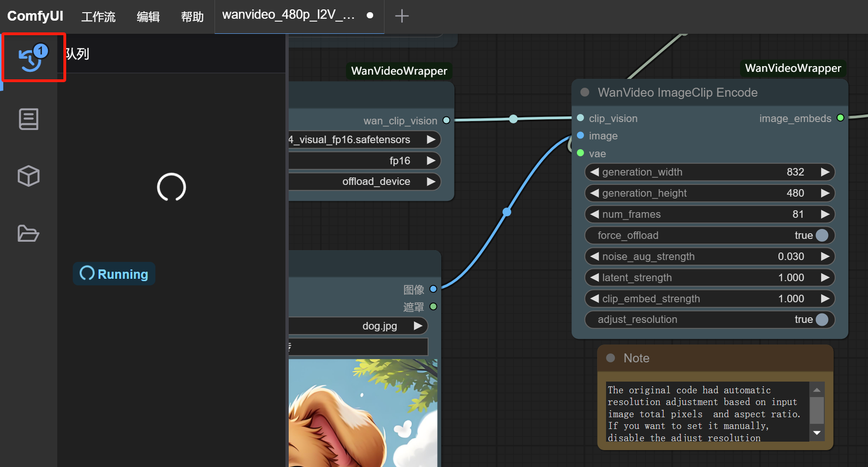Click the Running status tag

click(114, 274)
